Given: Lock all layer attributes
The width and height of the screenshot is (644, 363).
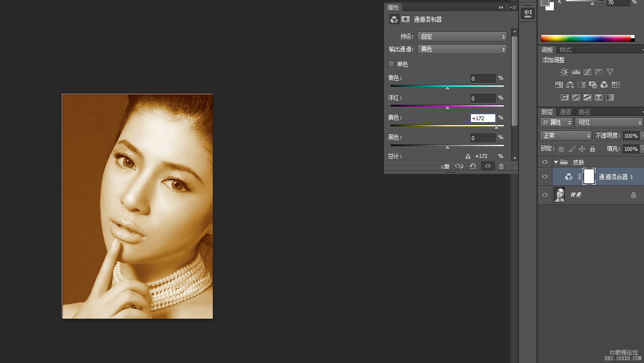Looking at the screenshot, I should point(593,149).
